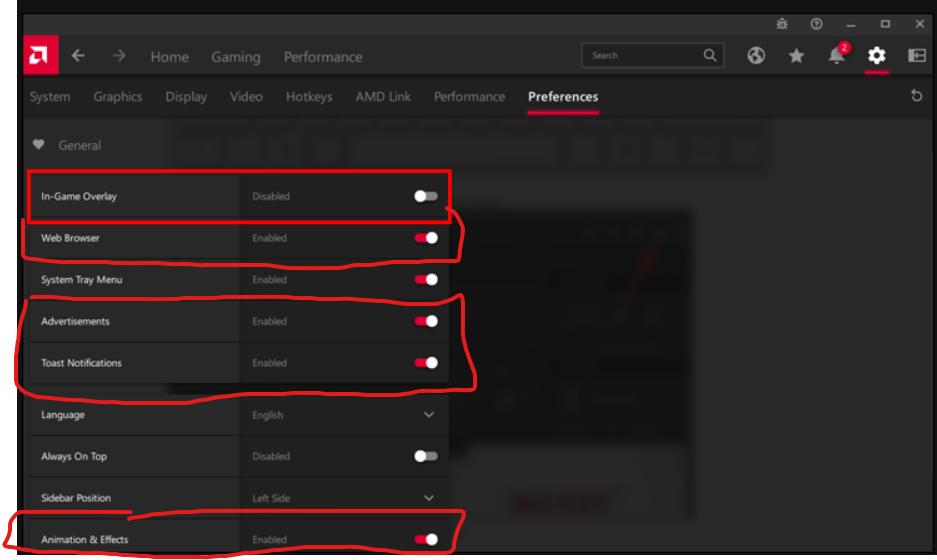937x560 pixels.
Task: Minimize the AMD software window
Action: [x=851, y=25]
